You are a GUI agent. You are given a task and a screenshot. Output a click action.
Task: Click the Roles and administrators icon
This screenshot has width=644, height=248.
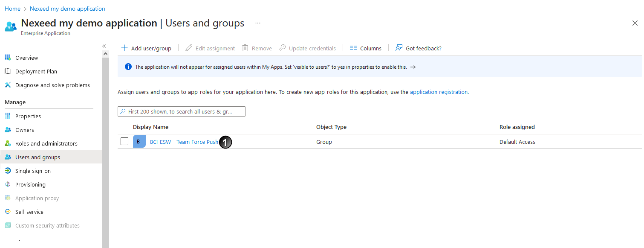coord(8,143)
